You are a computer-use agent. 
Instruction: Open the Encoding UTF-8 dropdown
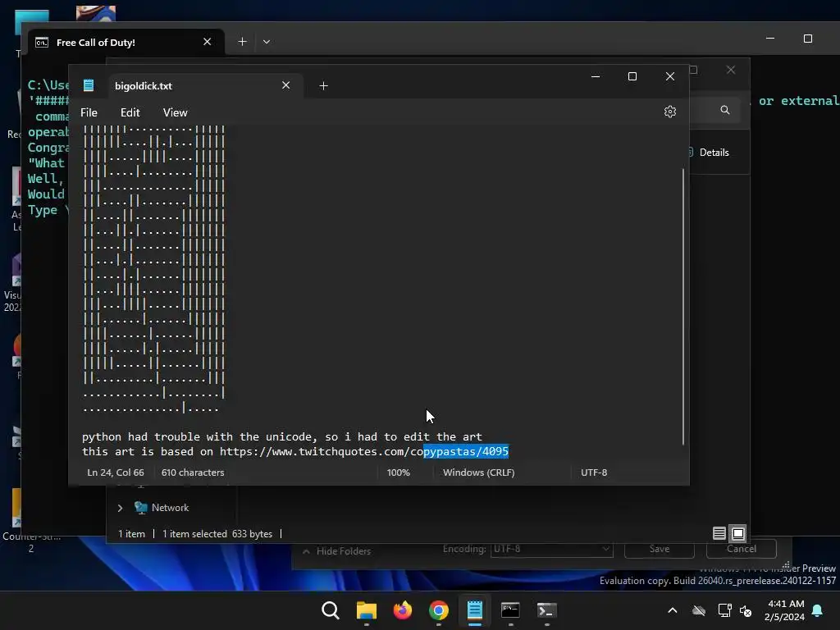[551, 549]
